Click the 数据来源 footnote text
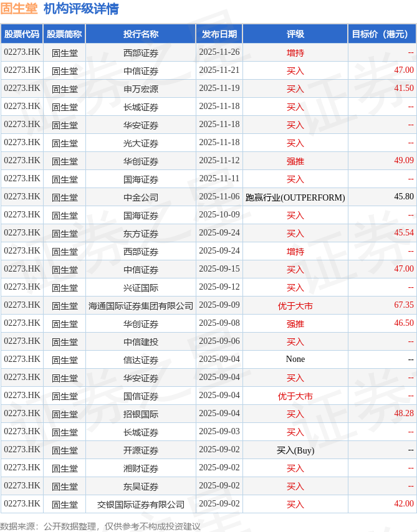 pyautogui.click(x=100, y=526)
